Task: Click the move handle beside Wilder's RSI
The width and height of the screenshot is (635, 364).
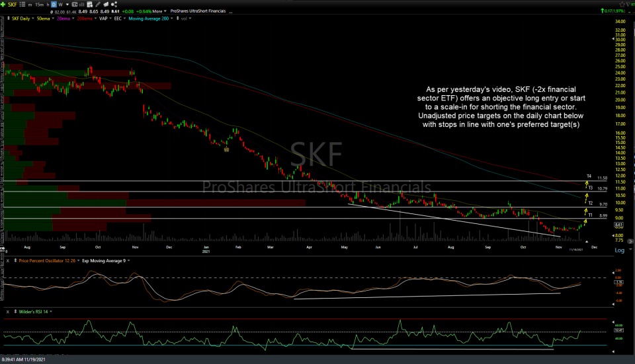Action: pos(15,311)
